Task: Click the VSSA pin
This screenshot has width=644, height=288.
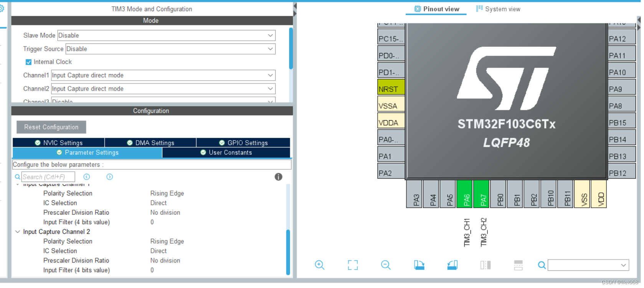Action: (x=391, y=104)
